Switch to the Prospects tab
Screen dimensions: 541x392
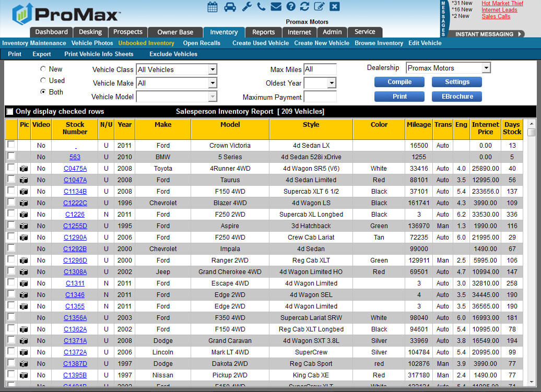[127, 32]
